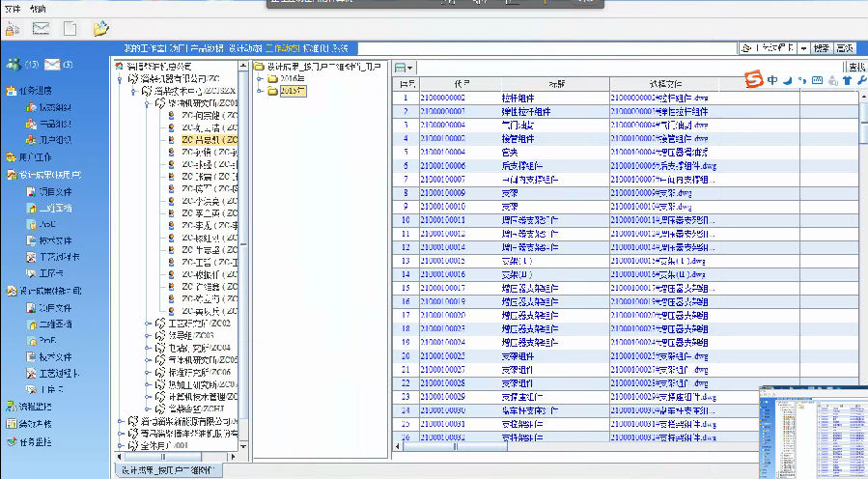Screen dimensions: 868x479
Task: Collapse the ZC01 research institute node
Action: click(x=147, y=102)
